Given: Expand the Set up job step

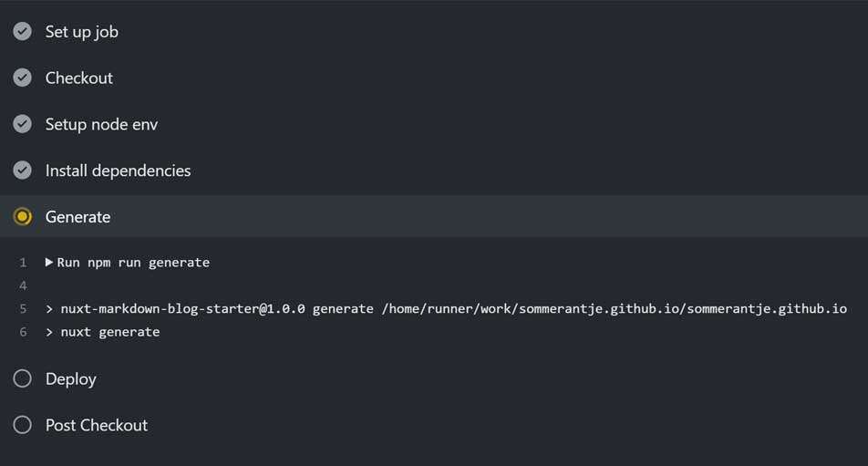Looking at the screenshot, I should [x=82, y=32].
